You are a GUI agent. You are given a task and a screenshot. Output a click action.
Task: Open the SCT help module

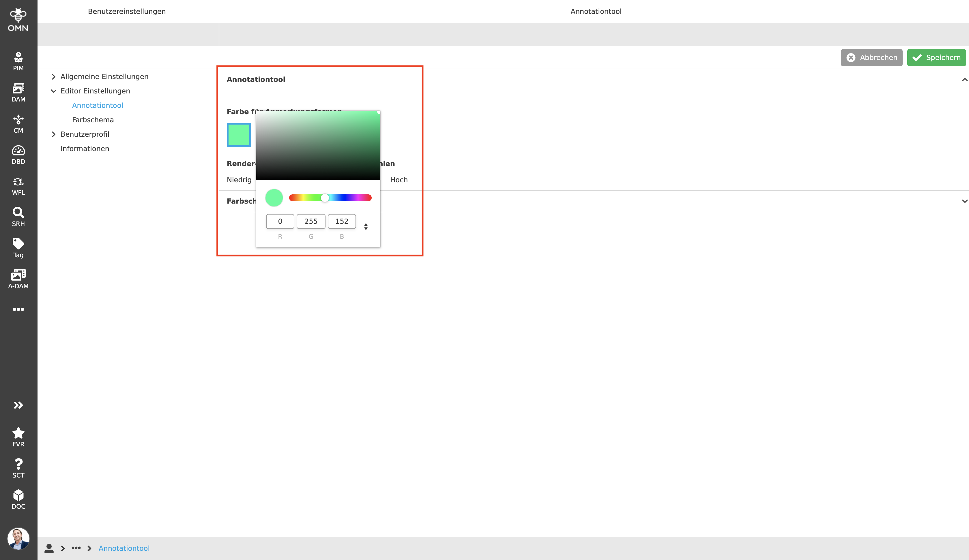[18, 468]
